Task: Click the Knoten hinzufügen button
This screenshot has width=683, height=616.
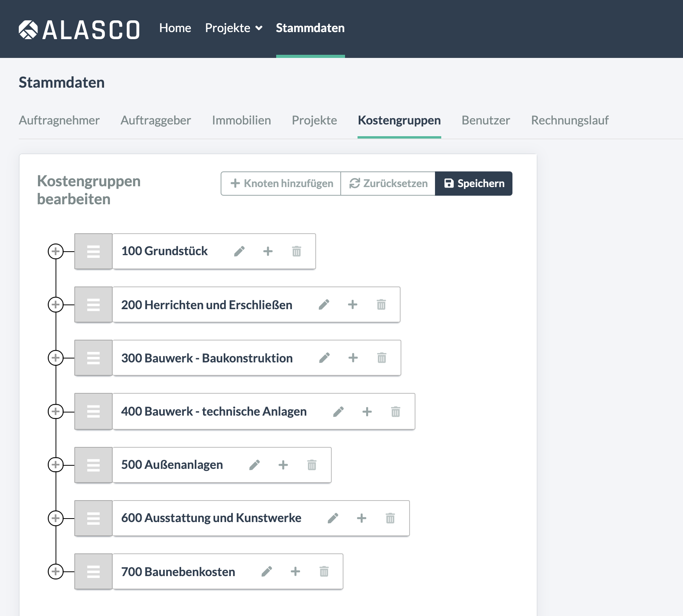Action: [281, 184]
